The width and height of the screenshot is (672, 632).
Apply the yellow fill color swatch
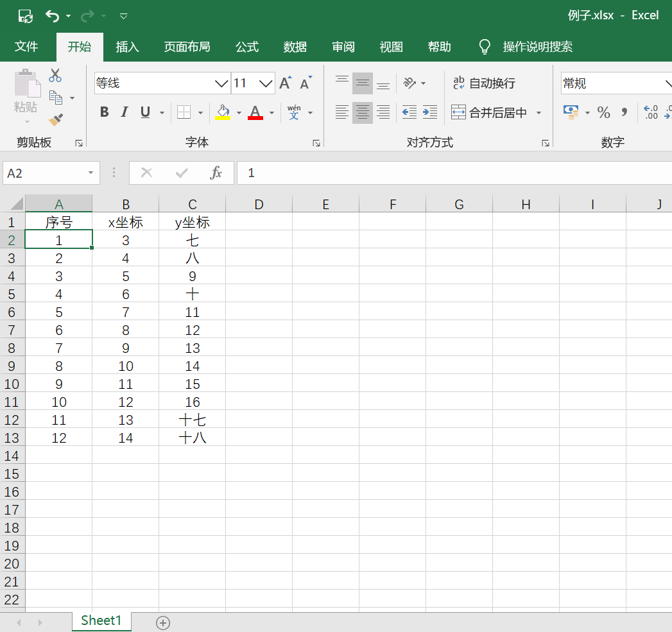coord(223,112)
